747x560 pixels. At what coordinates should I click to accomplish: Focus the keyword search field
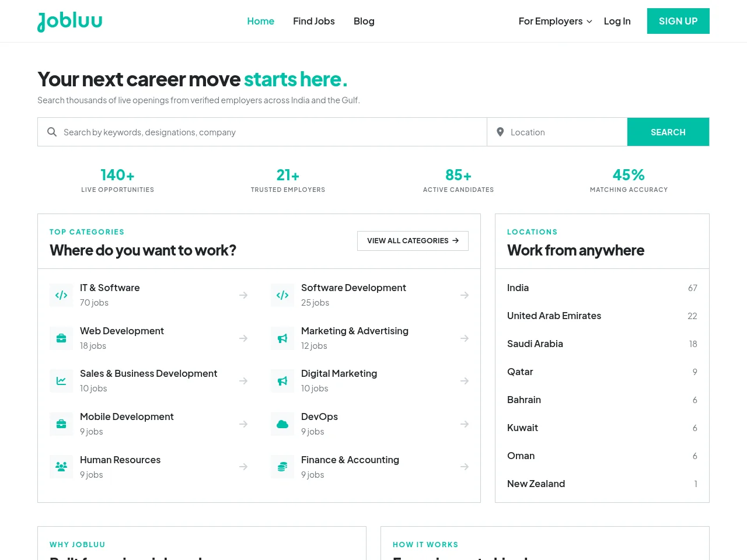click(263, 132)
